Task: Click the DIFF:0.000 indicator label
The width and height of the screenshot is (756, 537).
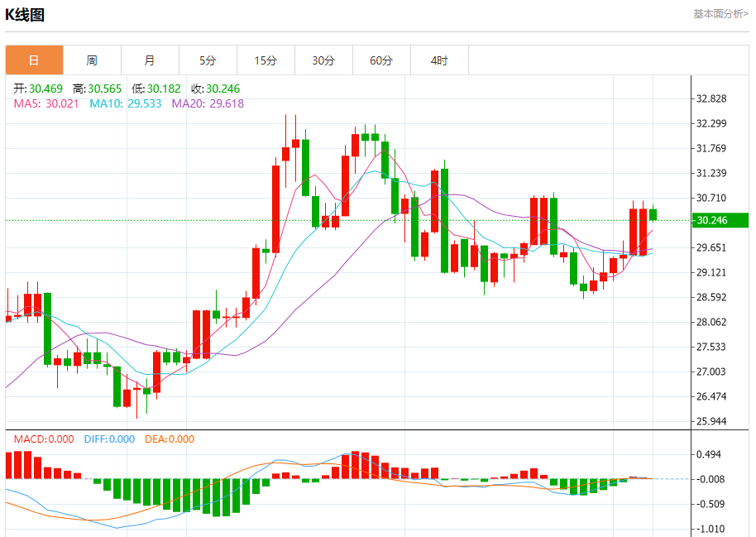Action: (x=109, y=439)
